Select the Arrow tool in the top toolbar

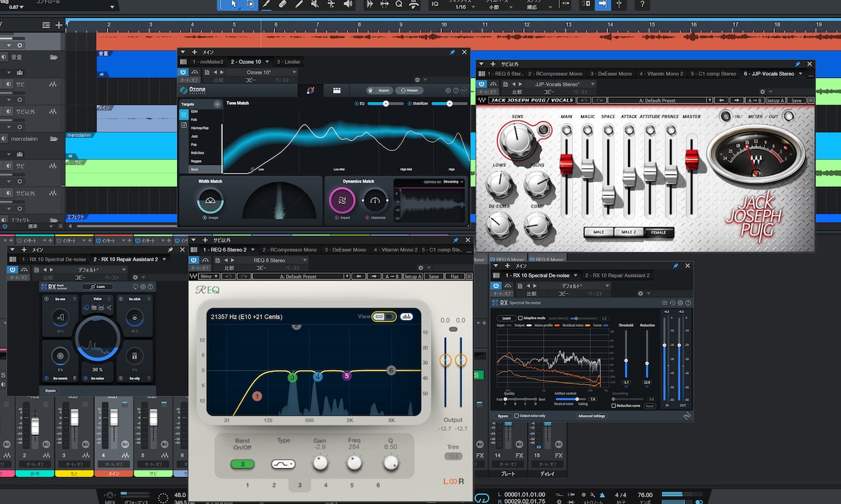pos(234,4)
